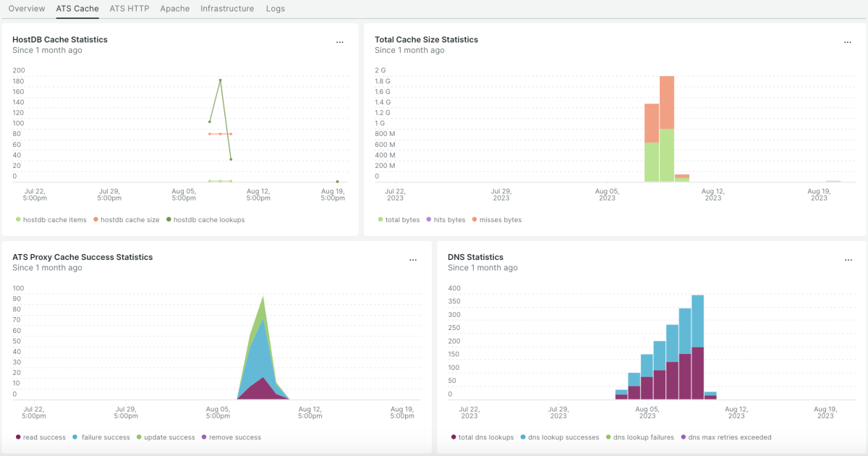Click the failure success legend dot
Screen dimensions: 868x456
coord(75,437)
